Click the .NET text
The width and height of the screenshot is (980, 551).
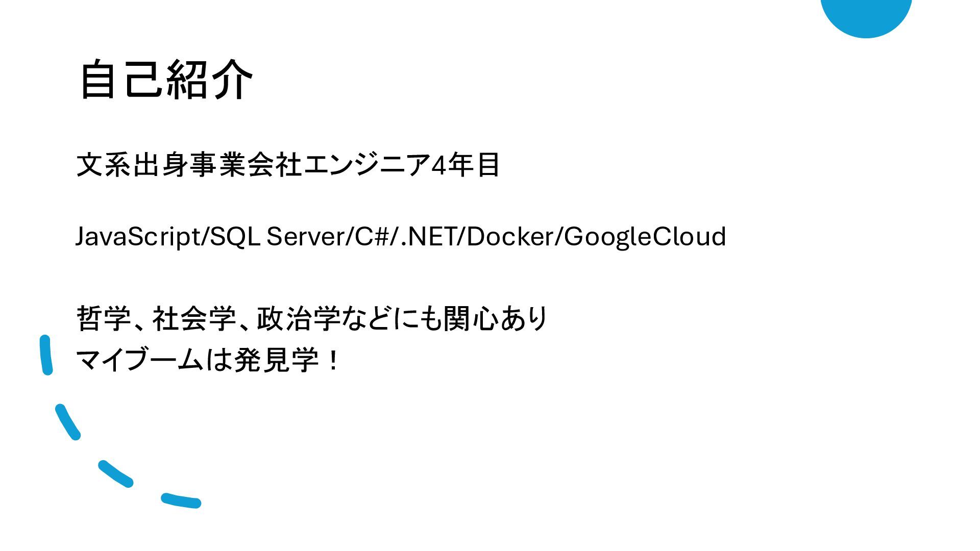(426, 237)
